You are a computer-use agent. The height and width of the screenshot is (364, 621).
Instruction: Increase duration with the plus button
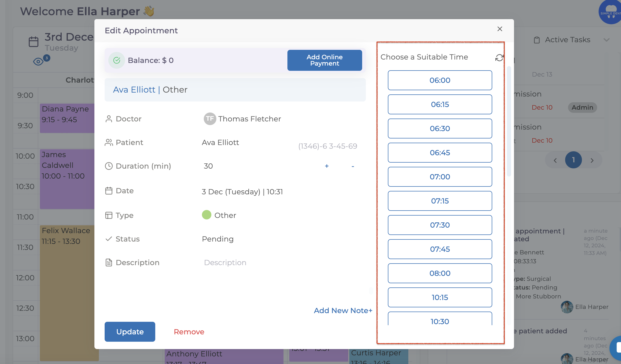click(x=327, y=166)
